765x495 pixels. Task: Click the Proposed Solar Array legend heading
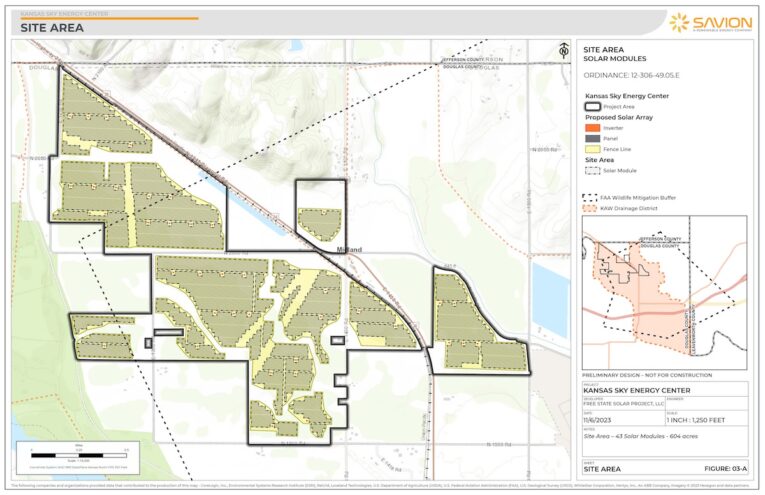[619, 118]
